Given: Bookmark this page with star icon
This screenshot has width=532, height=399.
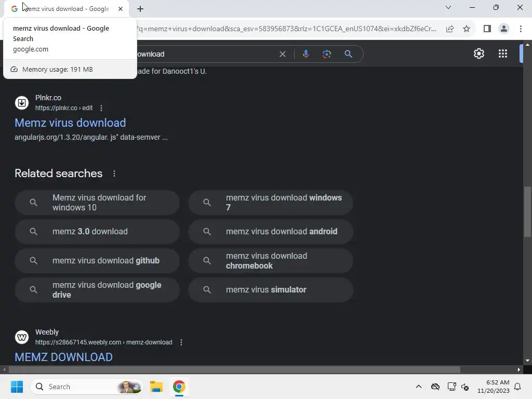Looking at the screenshot, I should (467, 29).
